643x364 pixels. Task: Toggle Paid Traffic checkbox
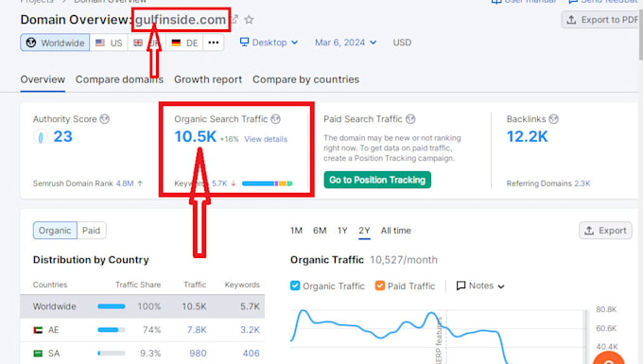pyautogui.click(x=380, y=286)
